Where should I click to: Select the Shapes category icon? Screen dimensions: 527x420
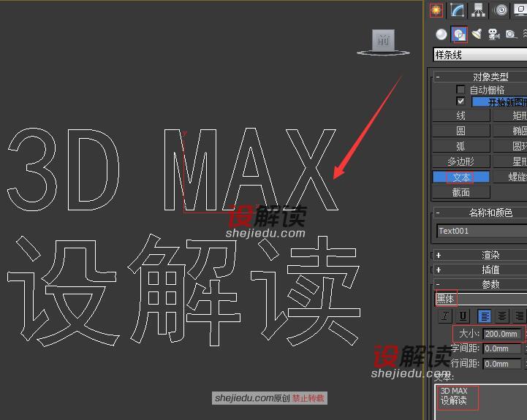(x=460, y=34)
